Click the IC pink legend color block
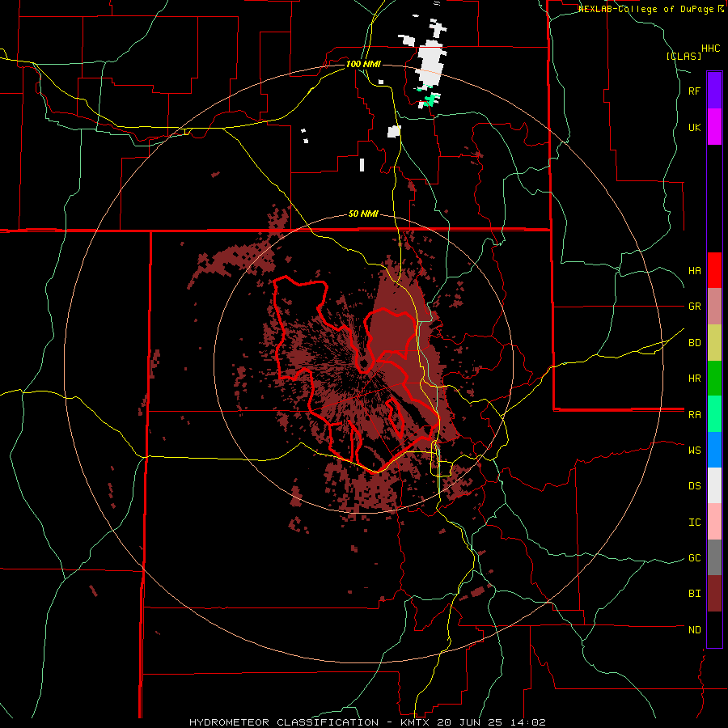 (714, 522)
